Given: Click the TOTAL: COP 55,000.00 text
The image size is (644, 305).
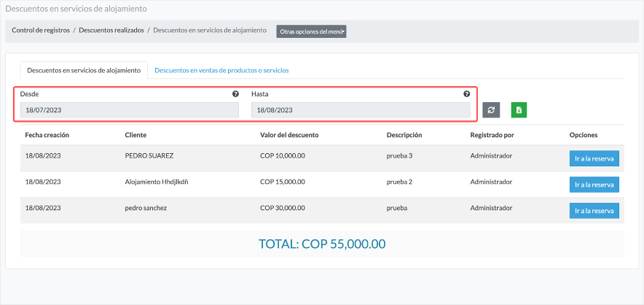Looking at the screenshot, I should pyautogui.click(x=322, y=244).
